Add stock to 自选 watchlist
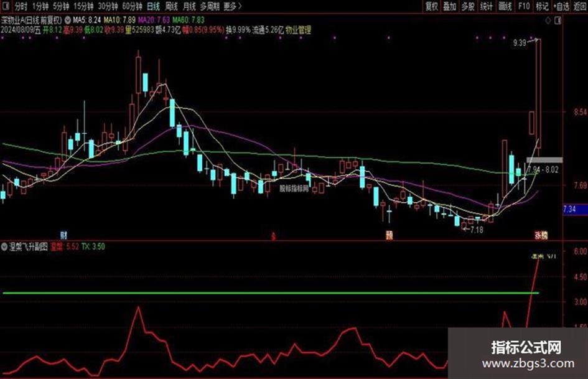This screenshot has width=588, height=379. [x=561, y=6]
